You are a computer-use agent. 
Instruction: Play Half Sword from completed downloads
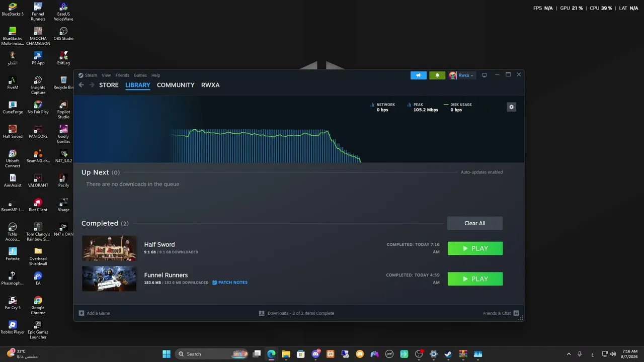475,248
